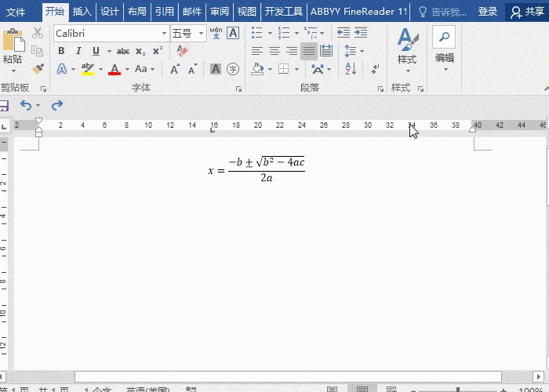Open the font size 五号 dropdown
The height and width of the screenshot is (392, 549).
(x=202, y=34)
